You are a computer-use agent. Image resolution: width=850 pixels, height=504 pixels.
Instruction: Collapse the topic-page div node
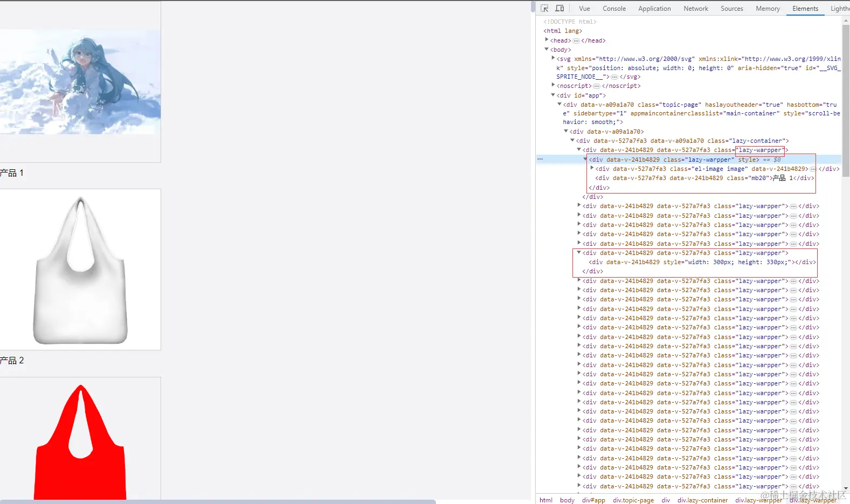[x=559, y=104]
